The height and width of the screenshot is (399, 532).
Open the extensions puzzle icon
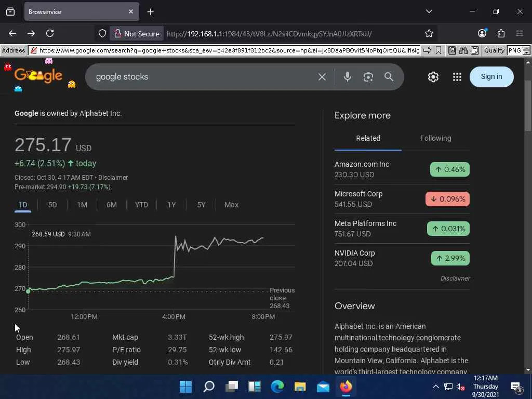(501, 33)
